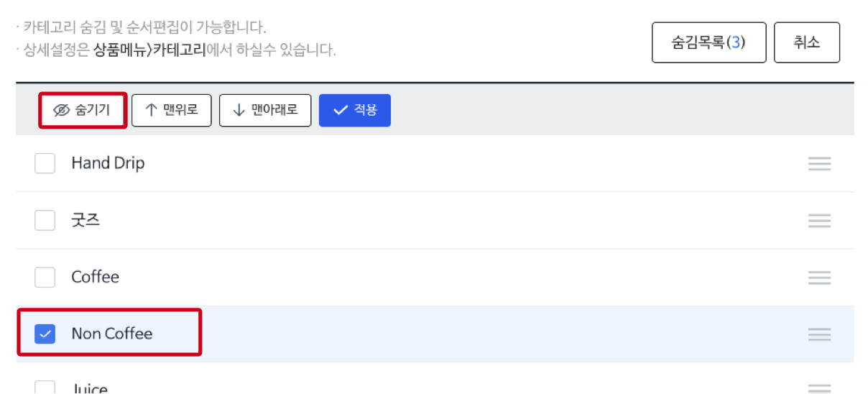Cancel editing with the 취소 button
Screen dimensions: 868x394
tap(807, 42)
